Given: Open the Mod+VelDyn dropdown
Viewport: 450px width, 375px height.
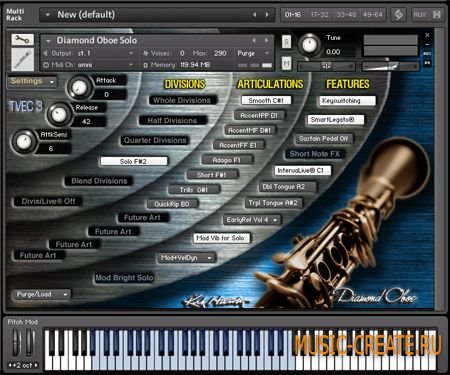Looking at the screenshot, I should (x=187, y=258).
